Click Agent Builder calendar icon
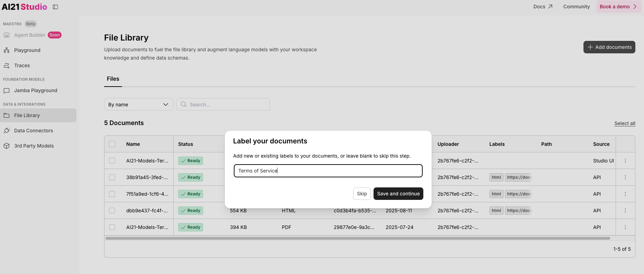644x274 pixels. (7, 35)
